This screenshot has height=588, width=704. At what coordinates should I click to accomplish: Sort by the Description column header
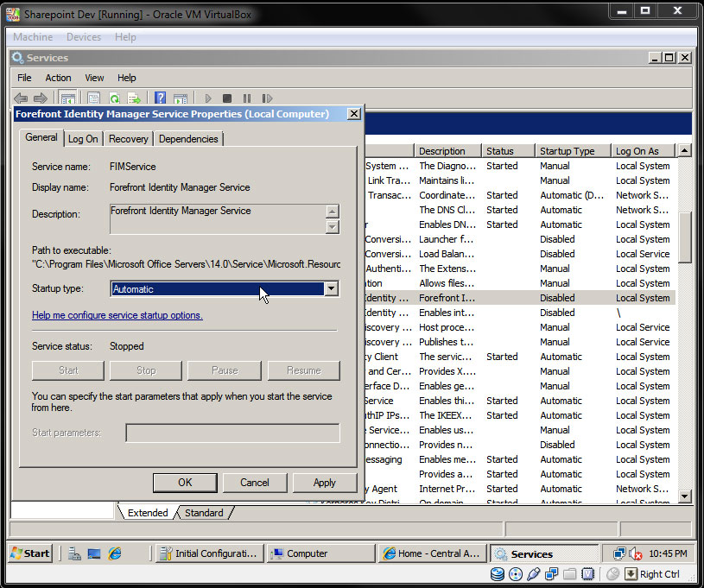pos(447,151)
